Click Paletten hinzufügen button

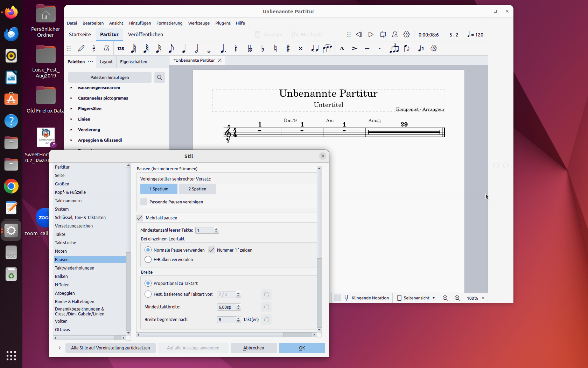click(110, 77)
